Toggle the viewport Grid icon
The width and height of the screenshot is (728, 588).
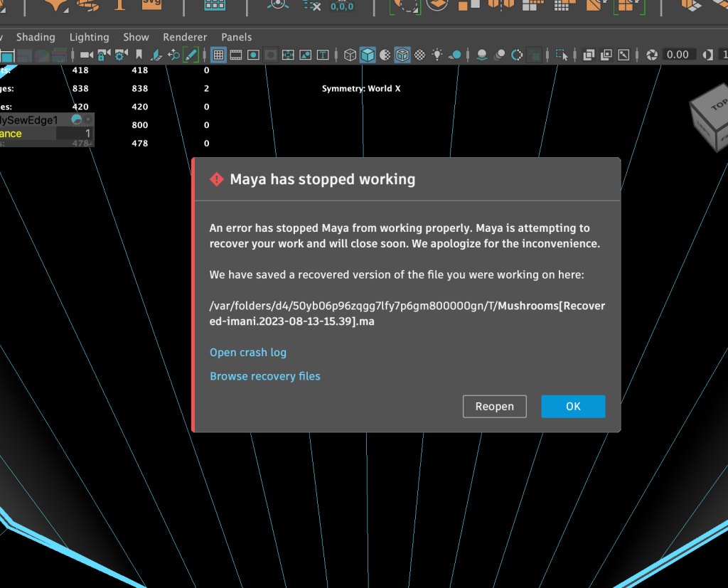tap(218, 55)
